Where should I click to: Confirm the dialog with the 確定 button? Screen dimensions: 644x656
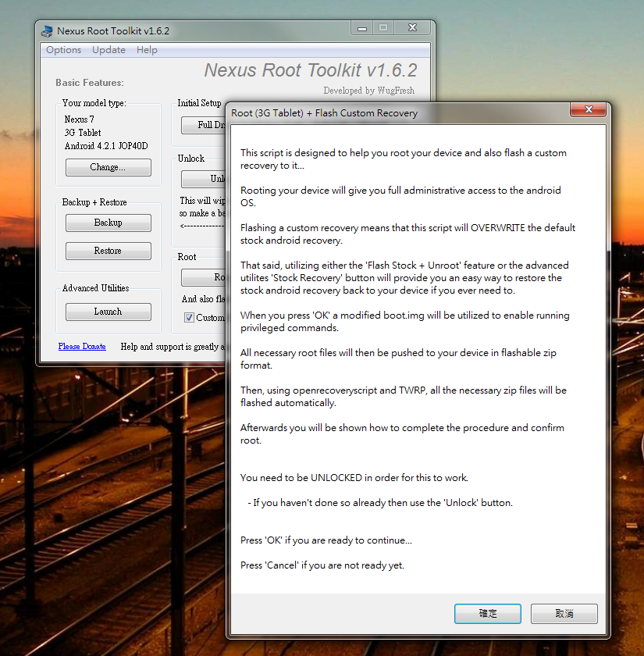(x=488, y=614)
